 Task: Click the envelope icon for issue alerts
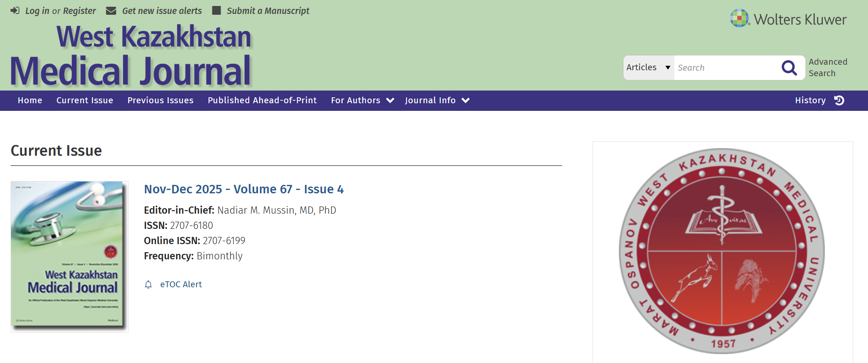click(111, 11)
